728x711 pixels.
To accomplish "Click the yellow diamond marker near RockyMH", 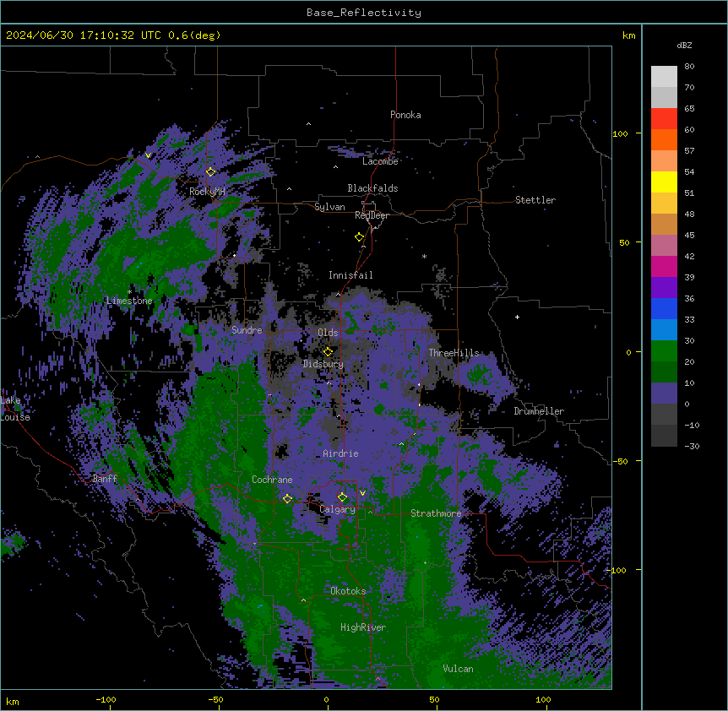I will [211, 171].
